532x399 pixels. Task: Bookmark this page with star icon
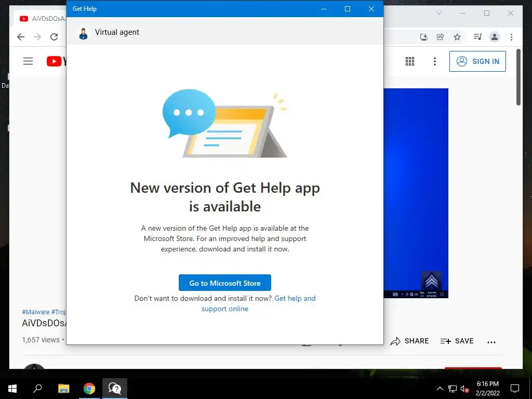point(457,37)
